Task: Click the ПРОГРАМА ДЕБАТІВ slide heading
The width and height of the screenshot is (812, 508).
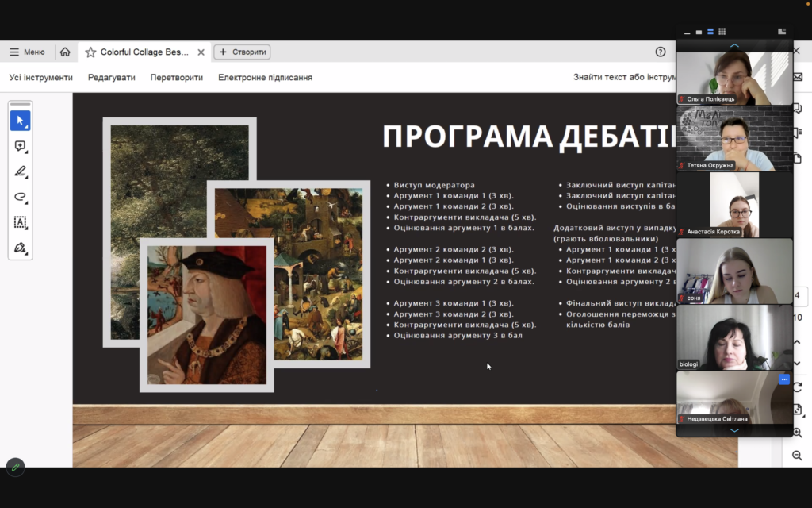Action: coord(528,137)
